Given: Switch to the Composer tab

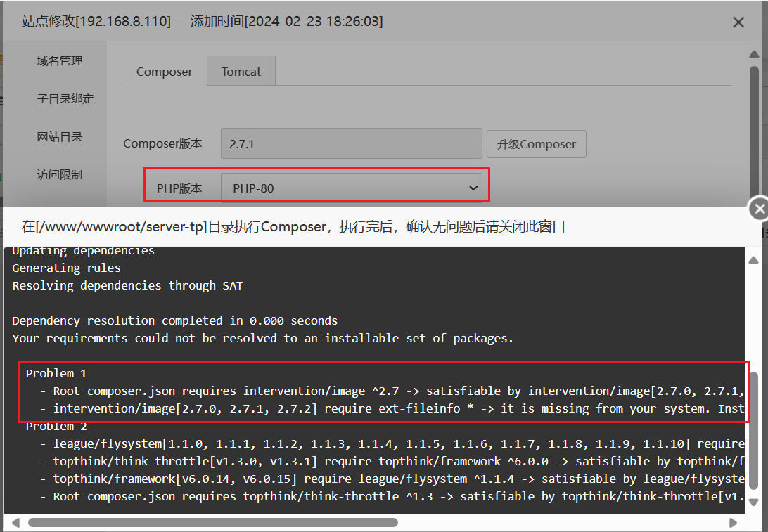Looking at the screenshot, I should (x=164, y=72).
